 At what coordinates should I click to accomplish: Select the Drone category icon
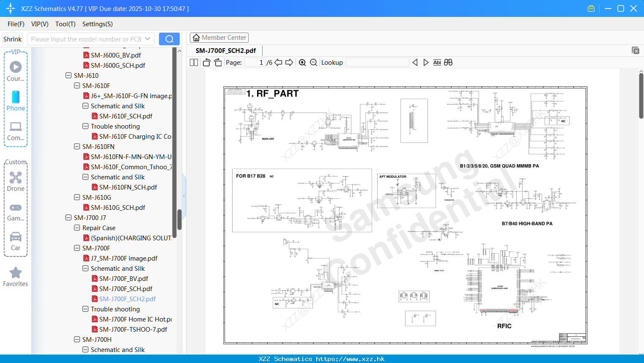pos(16,181)
